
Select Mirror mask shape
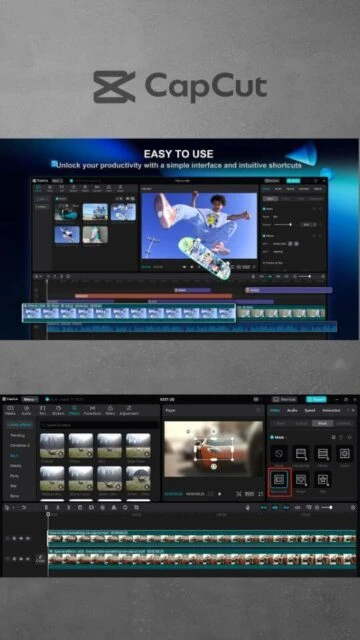click(323, 453)
